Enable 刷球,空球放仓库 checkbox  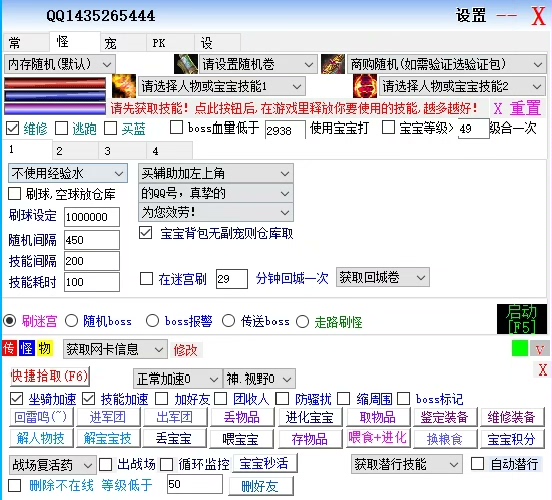14,194
